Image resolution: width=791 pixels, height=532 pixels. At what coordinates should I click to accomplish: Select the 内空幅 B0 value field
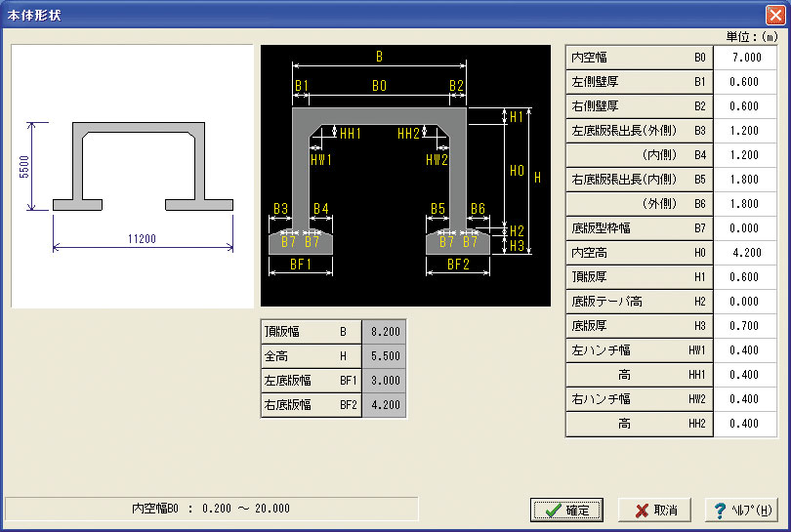745,58
